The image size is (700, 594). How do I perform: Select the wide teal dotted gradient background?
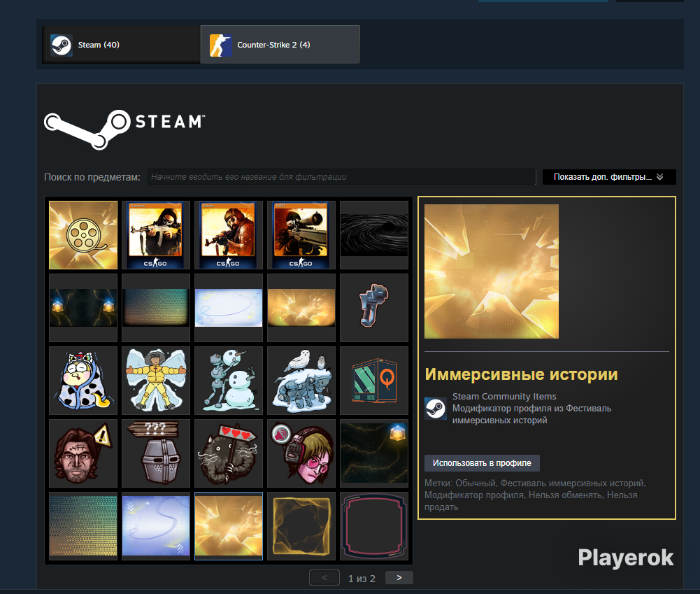[156, 308]
